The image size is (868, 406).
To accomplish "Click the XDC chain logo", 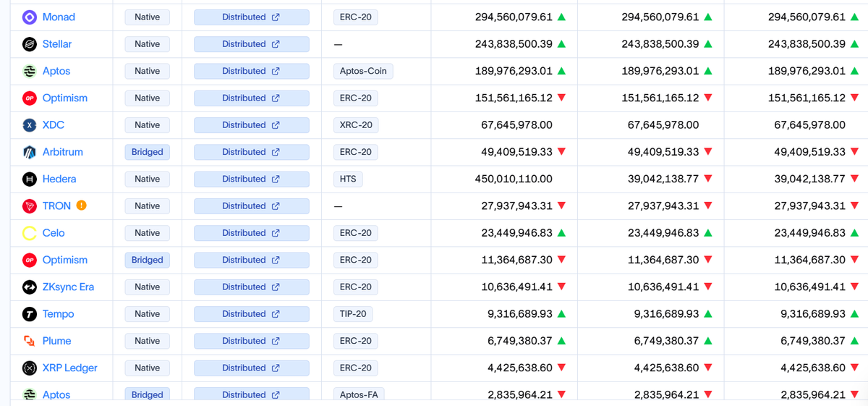I will (x=30, y=125).
